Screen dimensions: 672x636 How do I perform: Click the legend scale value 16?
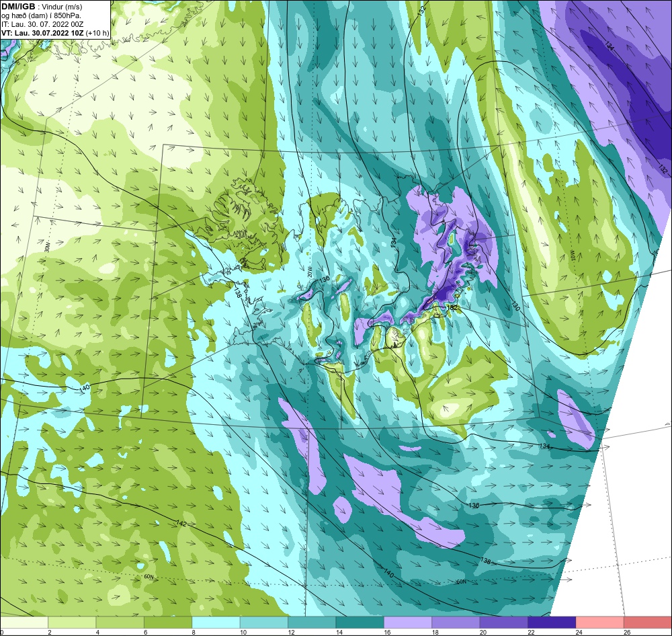point(387,632)
